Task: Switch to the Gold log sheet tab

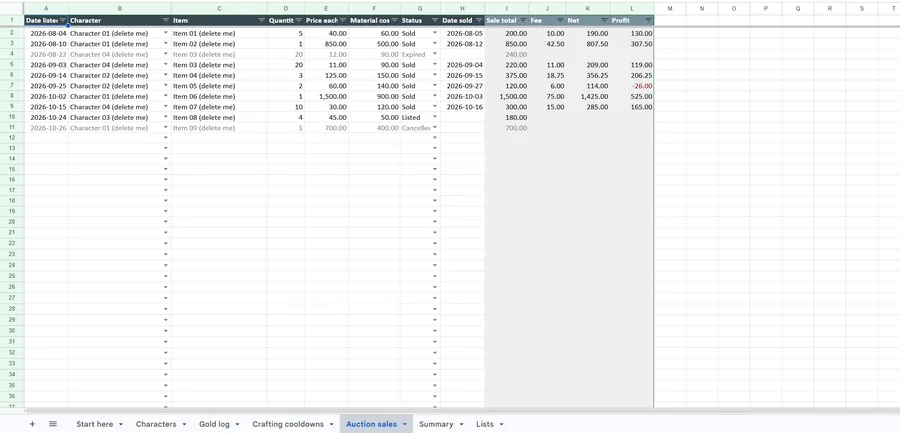Action: pyautogui.click(x=214, y=424)
